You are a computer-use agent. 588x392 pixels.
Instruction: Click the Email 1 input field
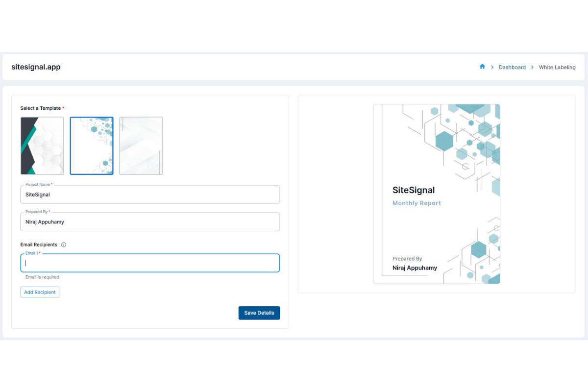click(x=150, y=263)
